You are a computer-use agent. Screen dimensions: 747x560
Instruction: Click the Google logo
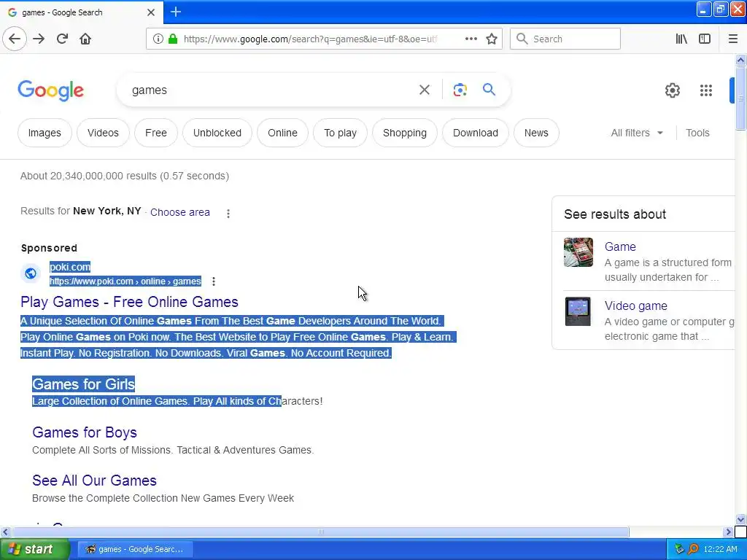click(51, 90)
